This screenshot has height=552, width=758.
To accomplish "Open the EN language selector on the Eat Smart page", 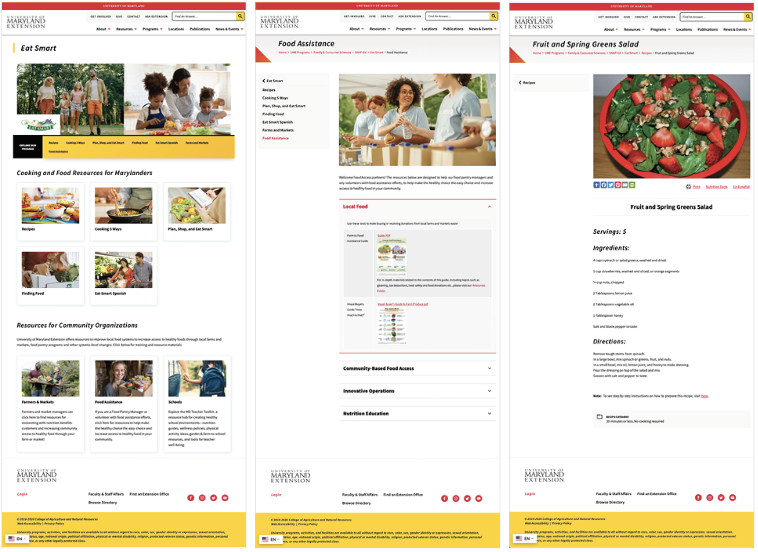I will [16, 539].
